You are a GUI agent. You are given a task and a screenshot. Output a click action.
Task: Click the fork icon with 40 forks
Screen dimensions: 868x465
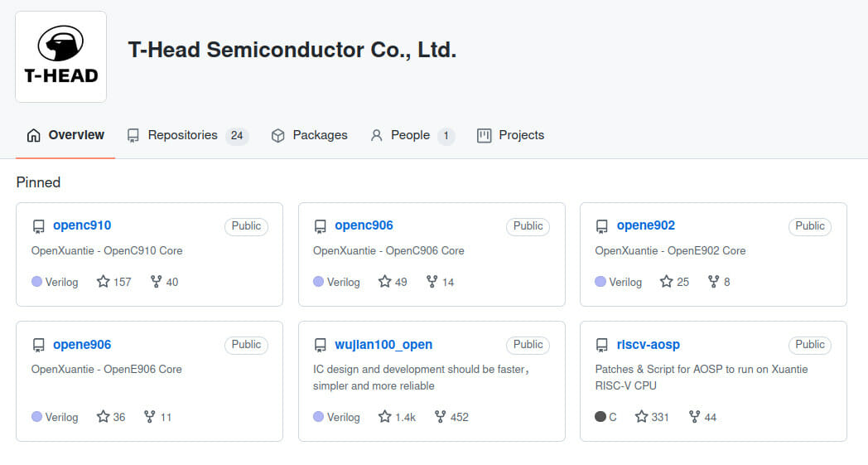[x=156, y=282]
